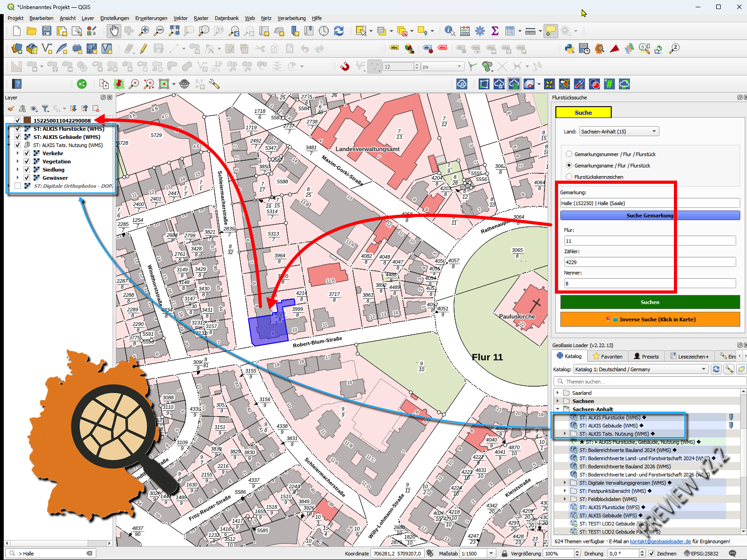Viewport: 747px width, 560px height.
Task: Click the blue help book icon
Action: point(17,84)
